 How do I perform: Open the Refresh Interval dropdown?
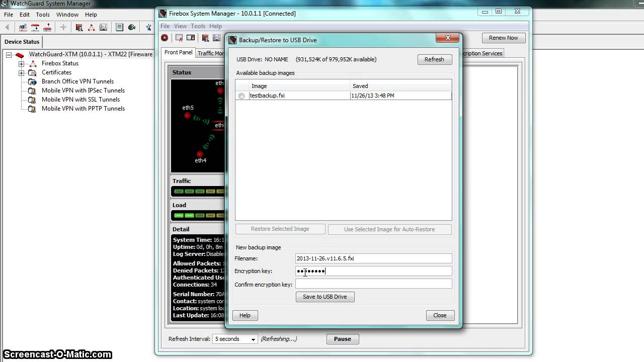[235, 339]
